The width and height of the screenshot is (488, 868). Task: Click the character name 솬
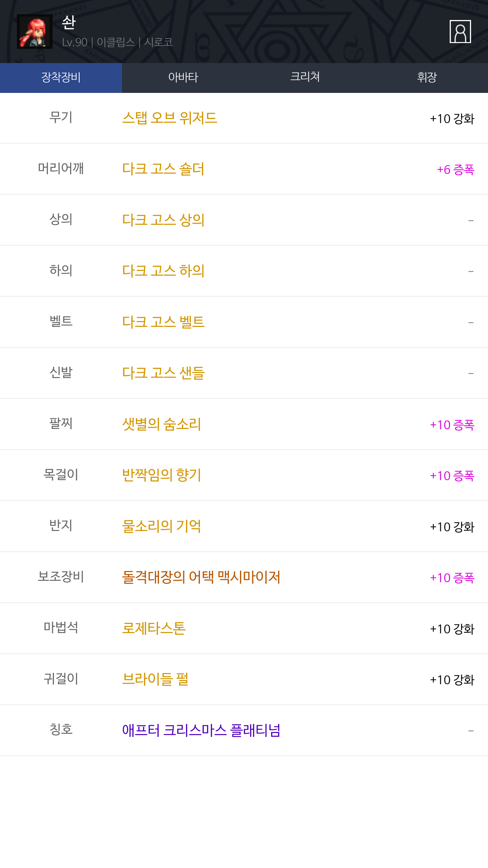point(69,23)
